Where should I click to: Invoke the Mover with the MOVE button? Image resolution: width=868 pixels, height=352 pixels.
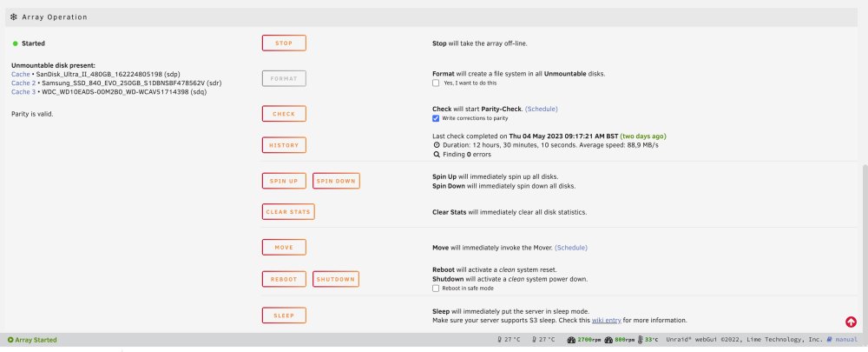point(284,247)
